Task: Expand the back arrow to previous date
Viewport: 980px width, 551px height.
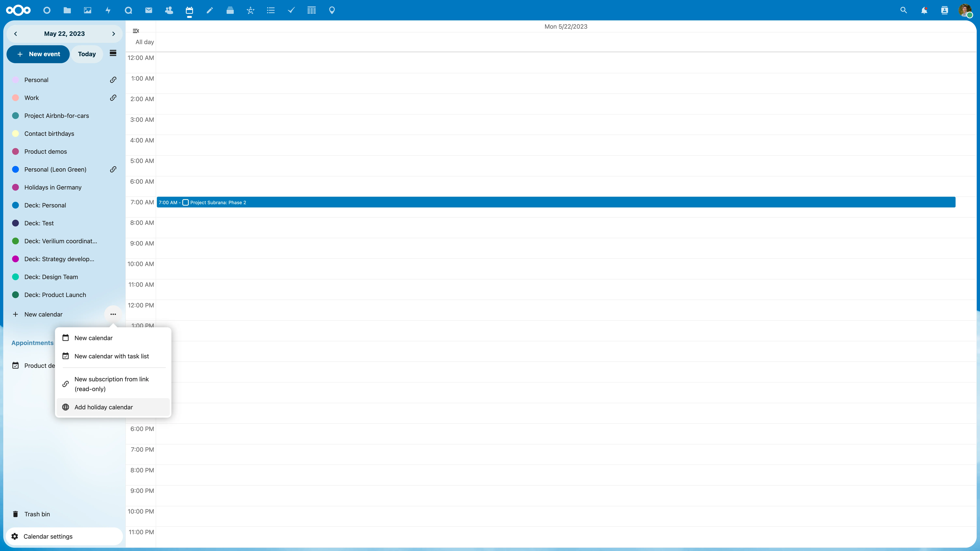Action: tap(15, 34)
